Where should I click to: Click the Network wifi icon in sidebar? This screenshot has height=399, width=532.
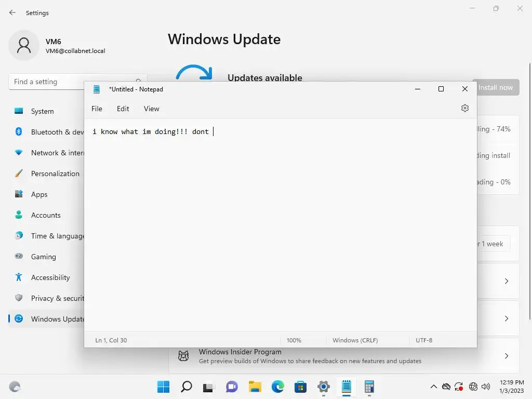[x=19, y=153]
